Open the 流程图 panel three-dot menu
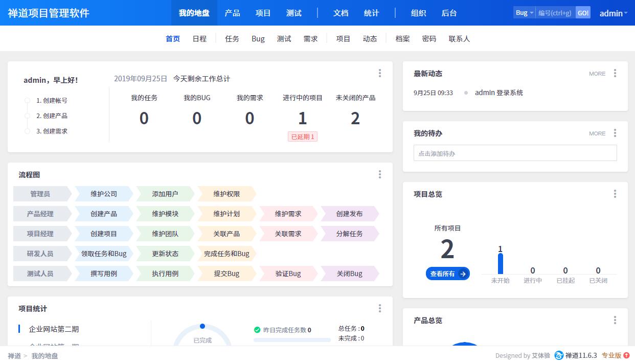This screenshot has height=364, width=635. pyautogui.click(x=379, y=174)
